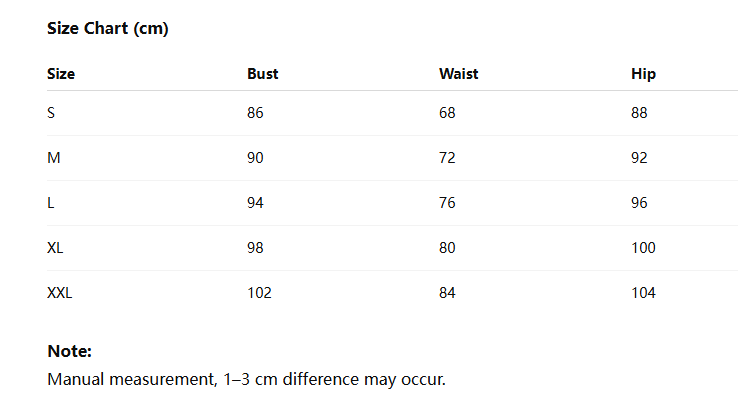Viewport: 738px width, 397px height.
Task: Select the Hip column header
Action: click(x=643, y=74)
